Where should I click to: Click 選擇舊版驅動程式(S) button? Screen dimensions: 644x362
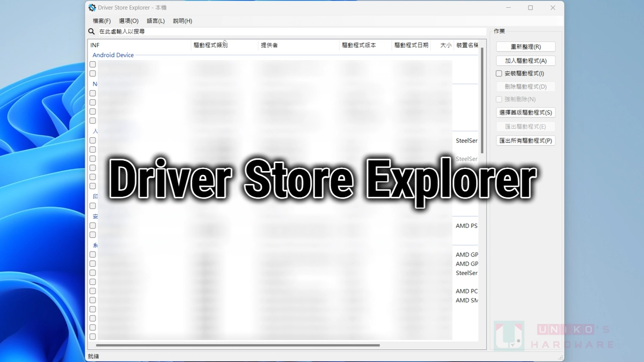coord(526,113)
